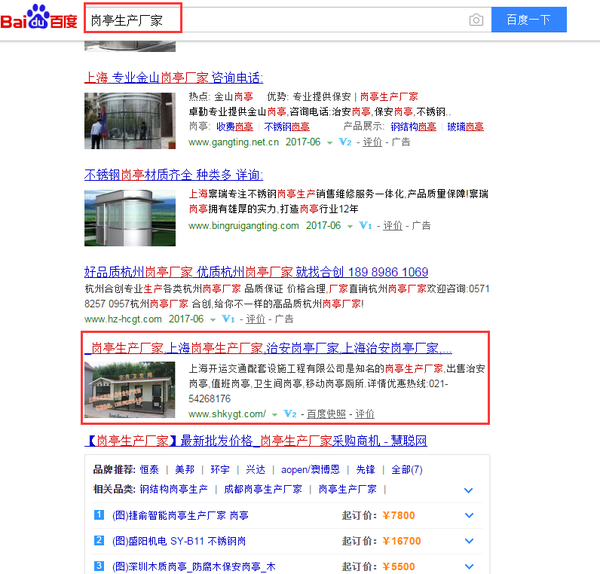
Task: Click the stainless steel booth thumbnail
Action: (130, 218)
